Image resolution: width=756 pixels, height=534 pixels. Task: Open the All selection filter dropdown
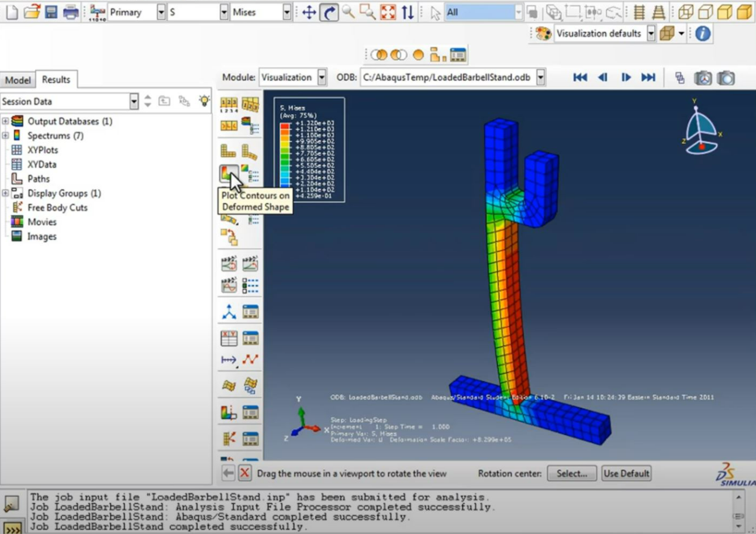coord(518,12)
